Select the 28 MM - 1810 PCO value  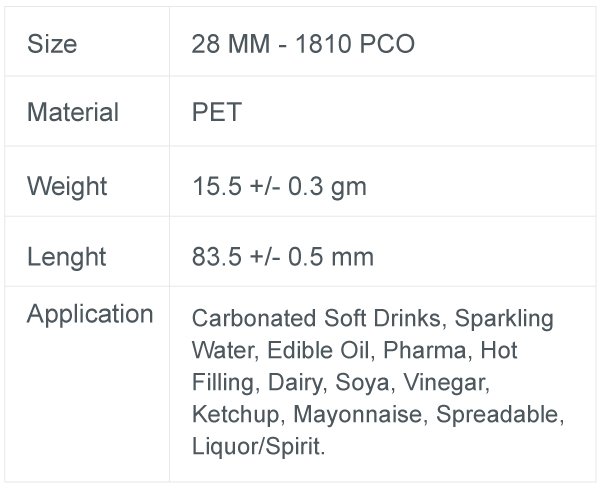(303, 44)
